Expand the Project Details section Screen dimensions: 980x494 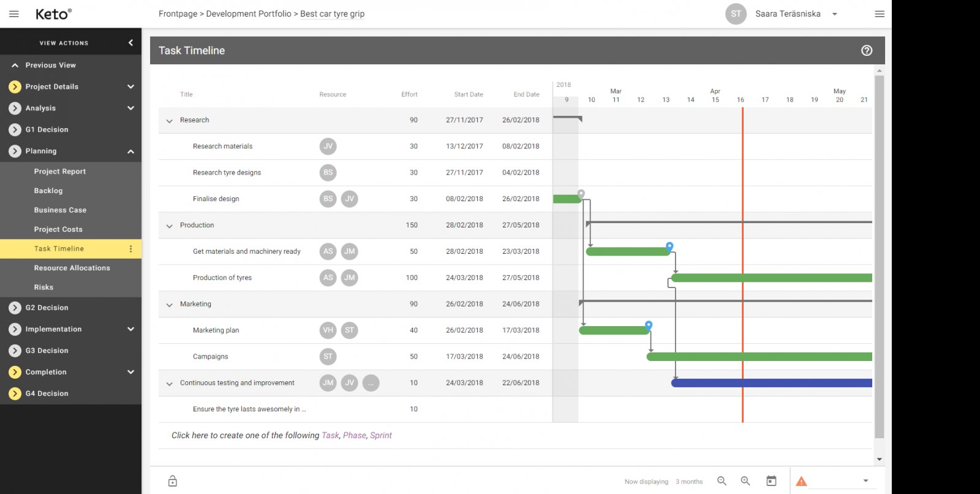click(x=130, y=86)
